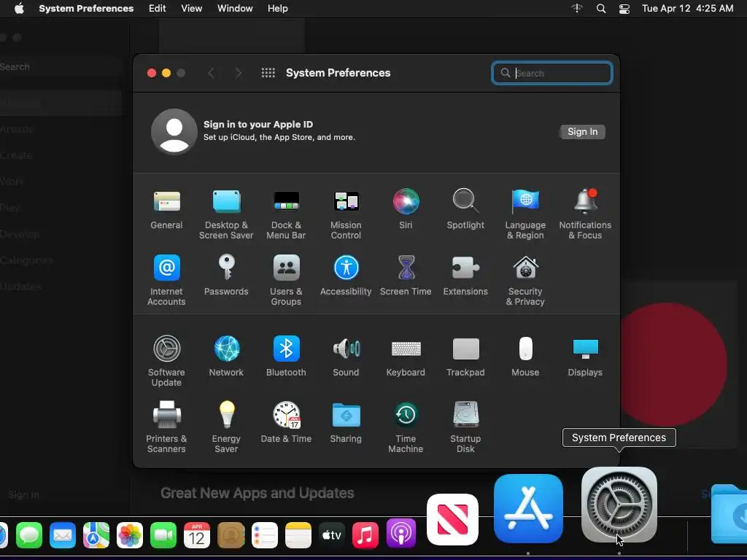Viewport: 747px width, 560px height.
Task: Open Software Update pane
Action: (x=167, y=362)
